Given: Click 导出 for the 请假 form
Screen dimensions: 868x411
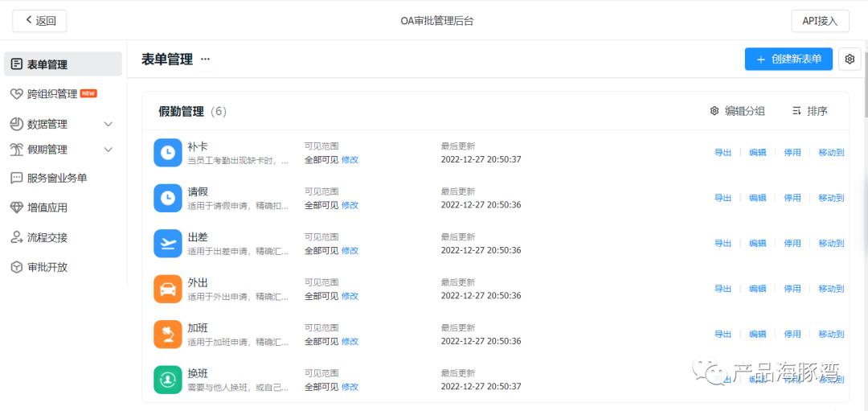Looking at the screenshot, I should coord(723,198).
